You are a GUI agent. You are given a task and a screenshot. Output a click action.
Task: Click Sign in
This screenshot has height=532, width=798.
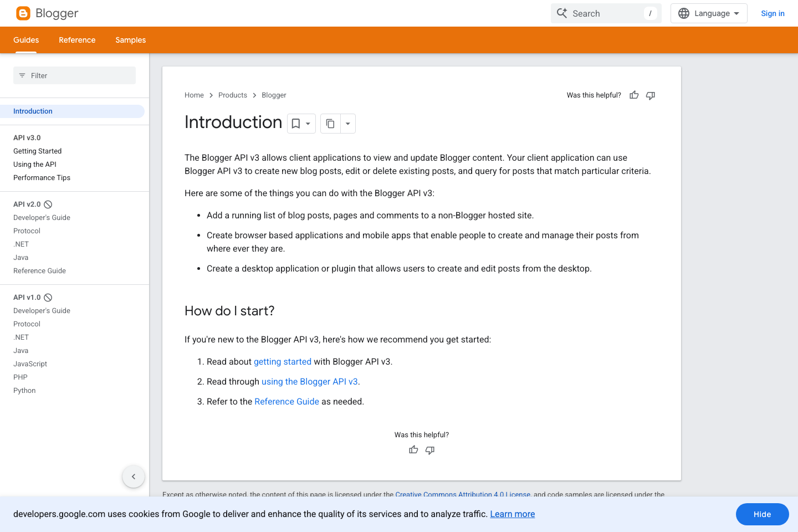point(773,13)
